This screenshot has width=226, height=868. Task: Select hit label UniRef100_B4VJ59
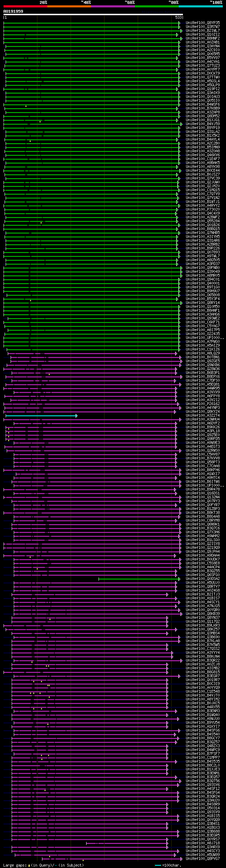[203, 124]
